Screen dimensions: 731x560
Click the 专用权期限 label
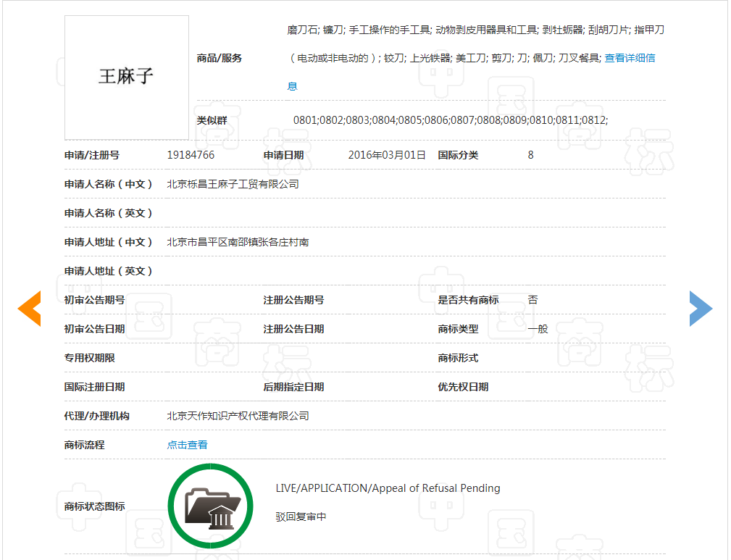90,358
